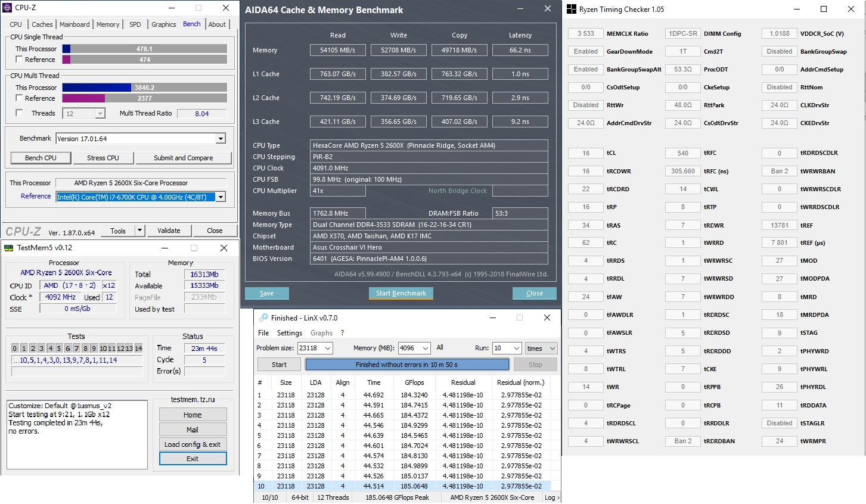Image resolution: width=866 pixels, height=504 pixels.
Task: Enable Reference checkbox under CPU Single Thread
Action: 19,60
